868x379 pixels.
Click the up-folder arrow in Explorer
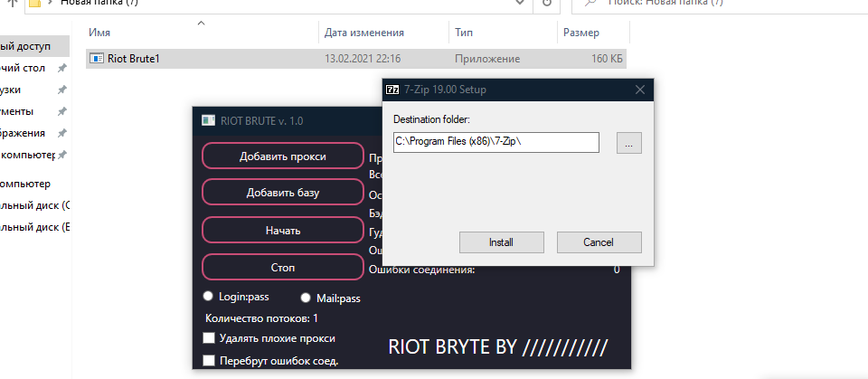click(x=12, y=4)
